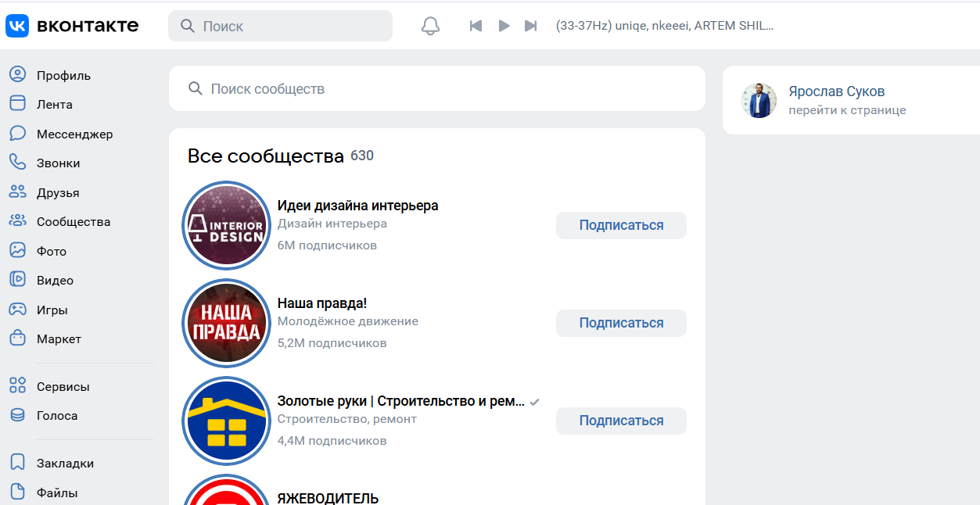Open the Золотые руки community avatar

[x=226, y=421]
